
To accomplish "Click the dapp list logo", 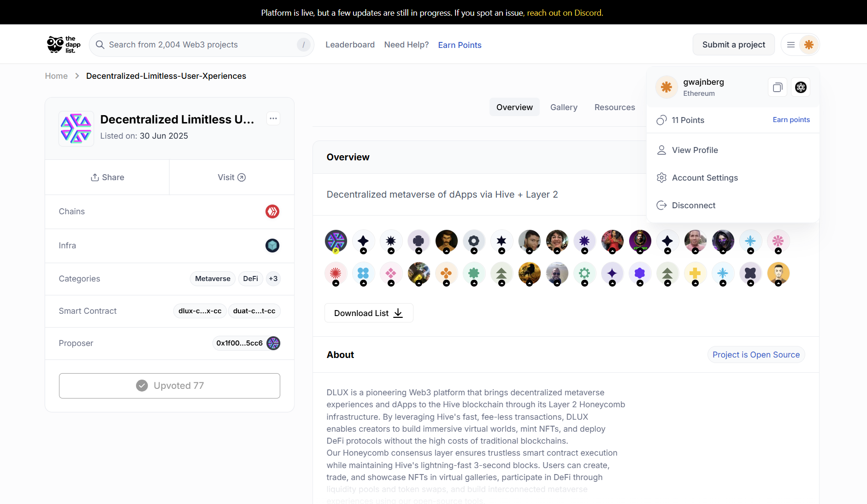I will [64, 45].
